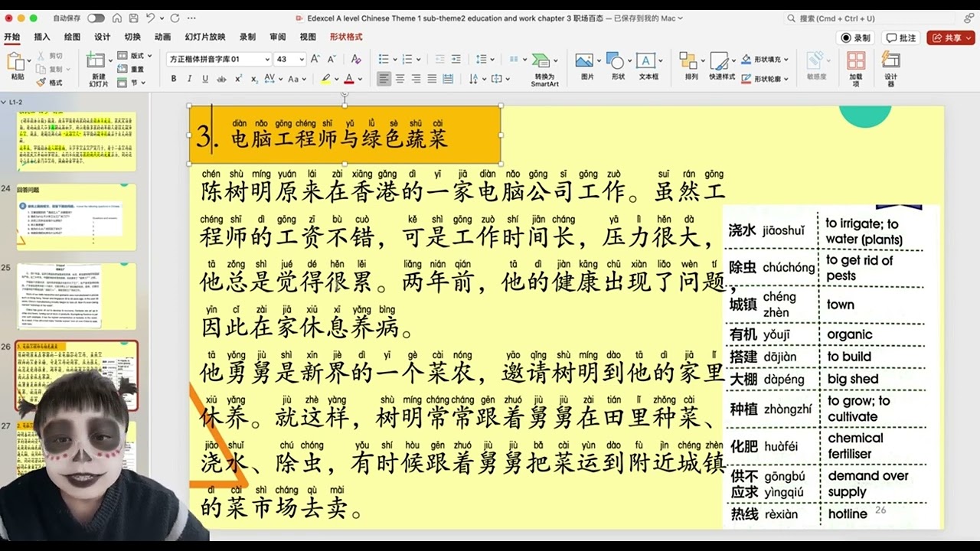
Task: Click the line spacing icon
Action: tap(481, 59)
